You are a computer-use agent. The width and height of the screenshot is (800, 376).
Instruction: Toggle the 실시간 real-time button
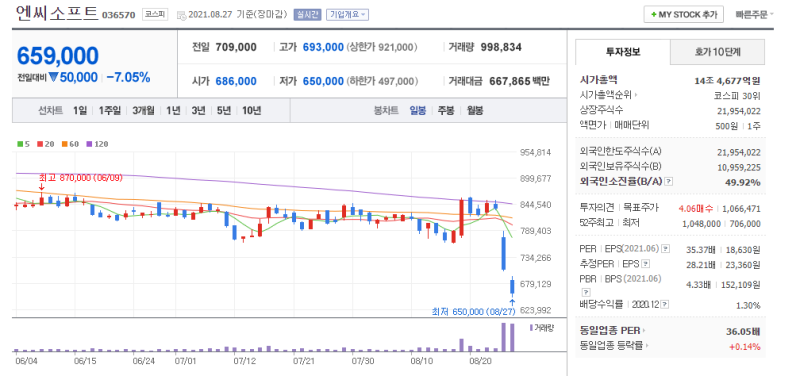[x=307, y=14]
